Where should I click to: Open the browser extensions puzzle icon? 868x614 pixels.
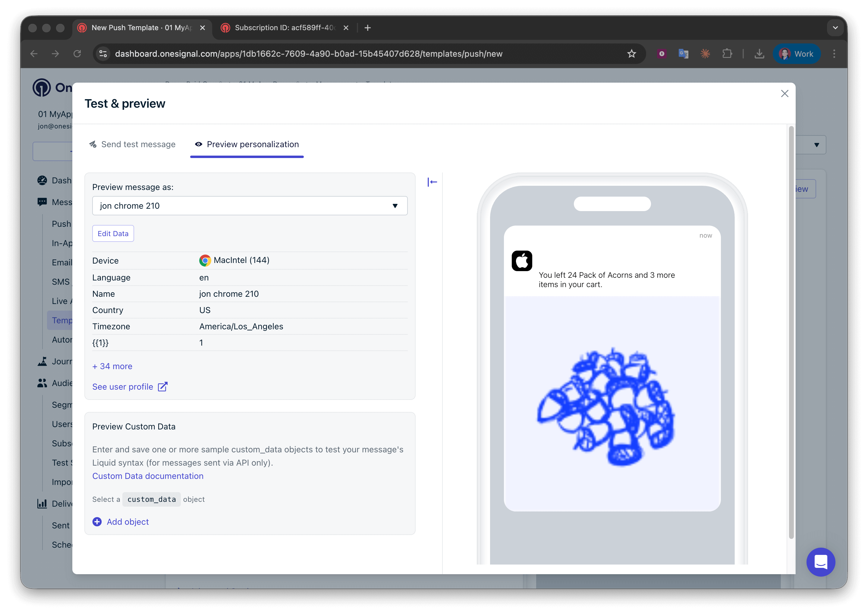coord(727,54)
